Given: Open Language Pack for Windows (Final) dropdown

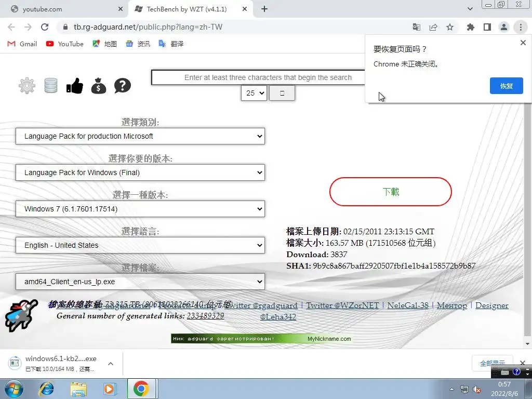Looking at the screenshot, I should tap(140, 172).
